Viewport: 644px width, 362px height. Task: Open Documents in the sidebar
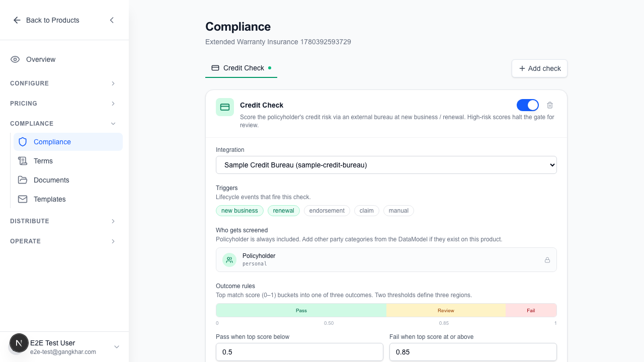point(68,180)
